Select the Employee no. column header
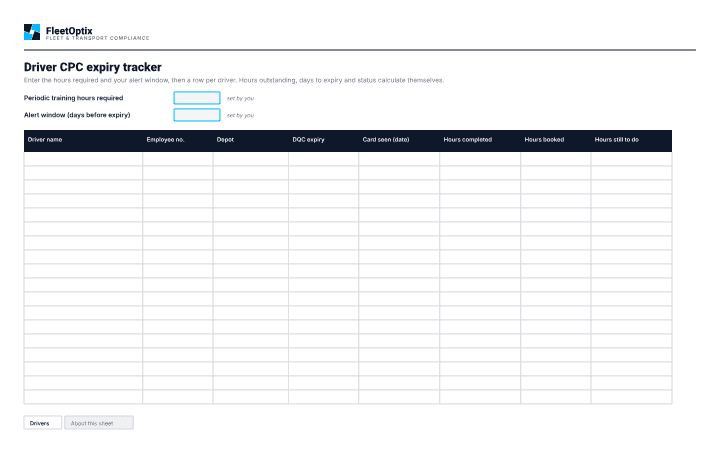The width and height of the screenshot is (720, 450). click(178, 140)
